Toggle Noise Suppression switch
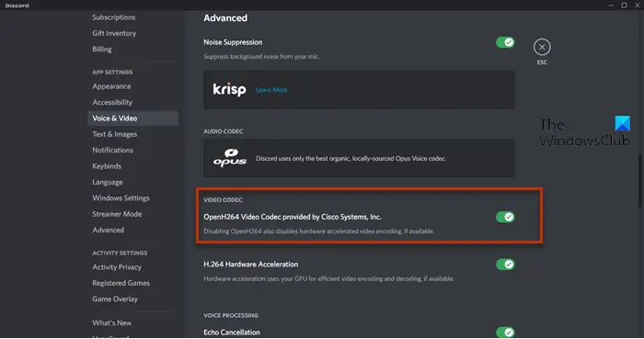Image resolution: width=644 pixels, height=339 pixels. tap(505, 42)
